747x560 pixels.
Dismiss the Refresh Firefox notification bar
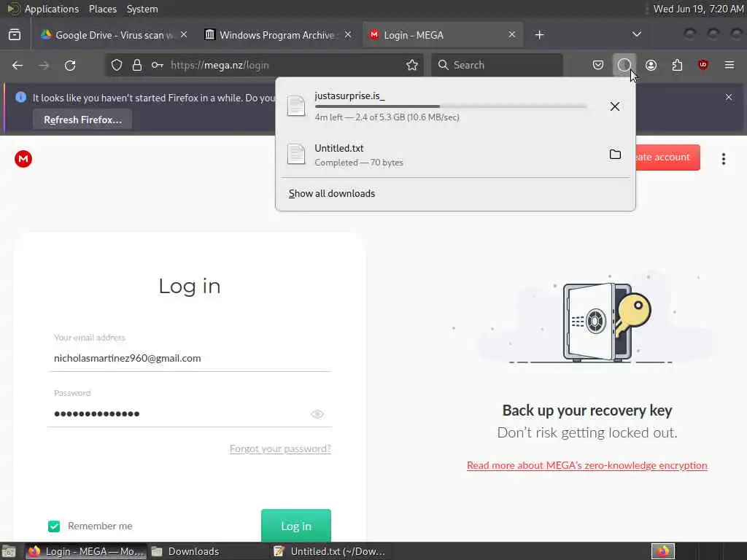coord(729,97)
